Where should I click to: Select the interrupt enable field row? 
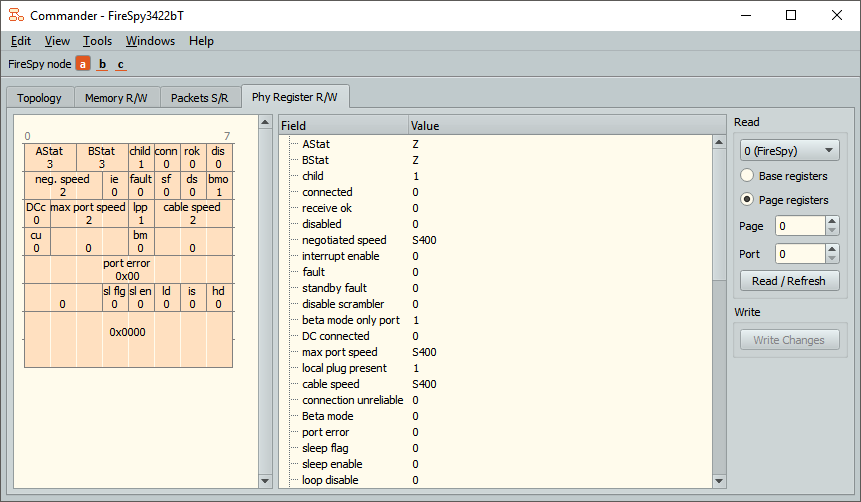point(496,256)
